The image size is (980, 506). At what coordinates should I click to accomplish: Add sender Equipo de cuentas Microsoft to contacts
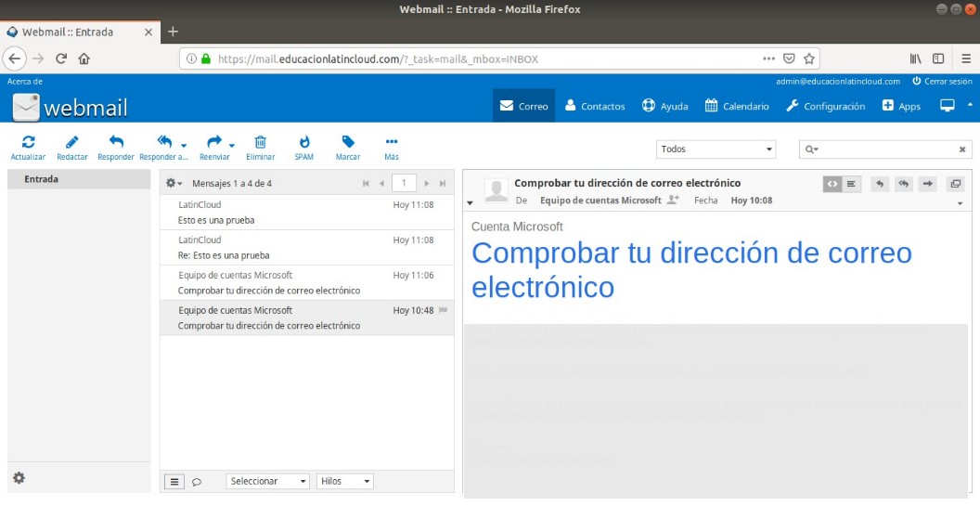[673, 200]
